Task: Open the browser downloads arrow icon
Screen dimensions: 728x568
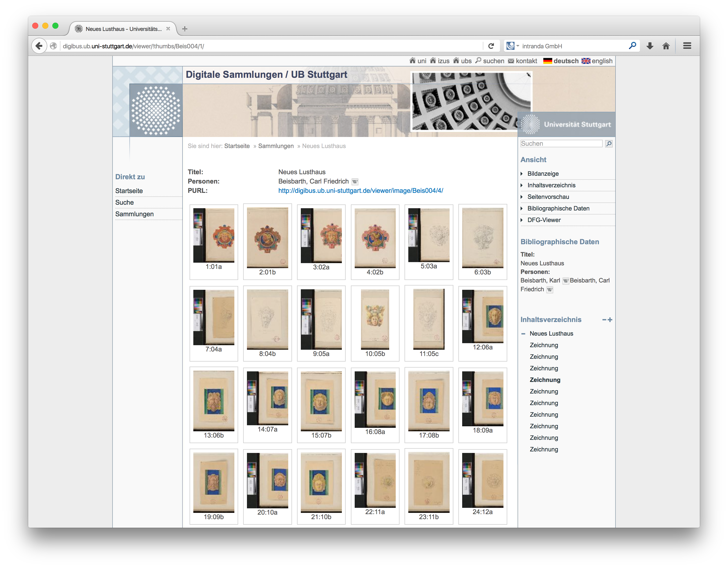Action: [x=650, y=46]
